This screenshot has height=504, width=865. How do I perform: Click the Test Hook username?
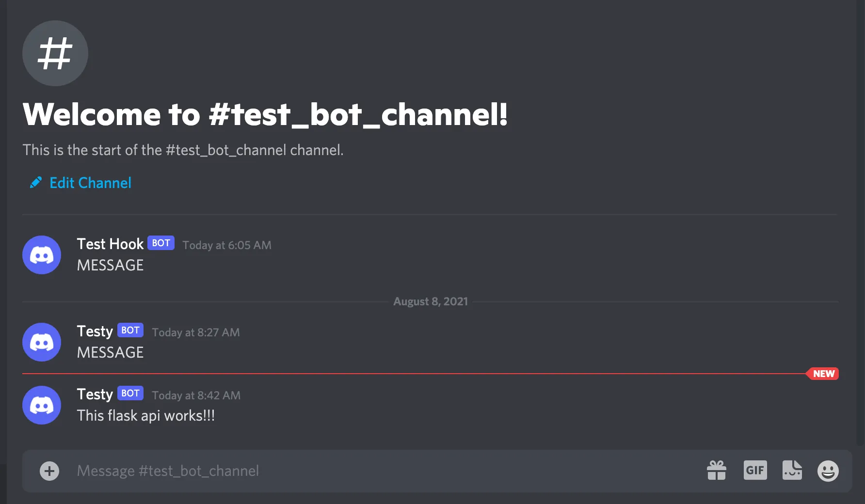(x=110, y=244)
